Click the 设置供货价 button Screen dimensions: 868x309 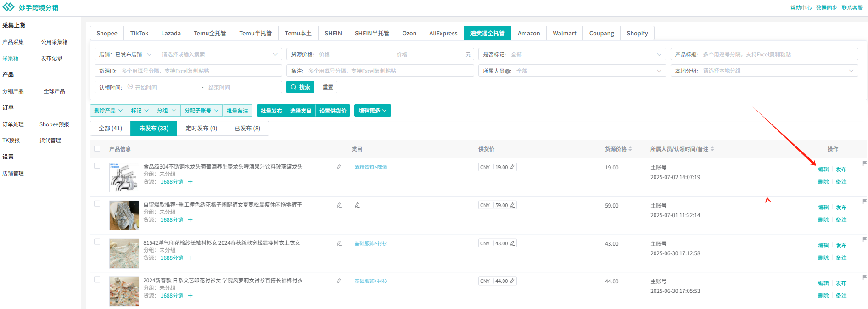(x=333, y=111)
